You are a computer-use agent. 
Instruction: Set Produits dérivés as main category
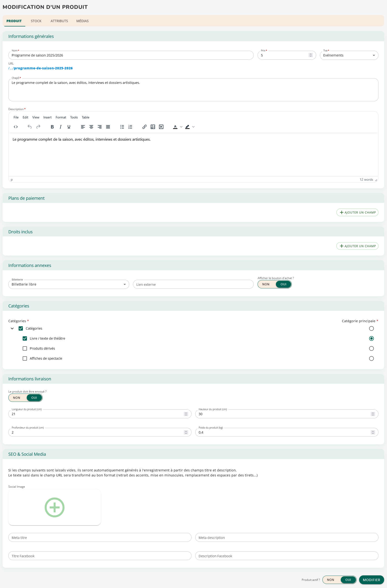pos(371,348)
